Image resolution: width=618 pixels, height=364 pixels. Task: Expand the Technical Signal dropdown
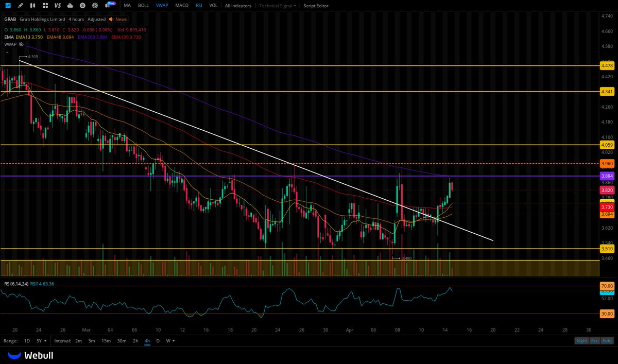click(278, 5)
